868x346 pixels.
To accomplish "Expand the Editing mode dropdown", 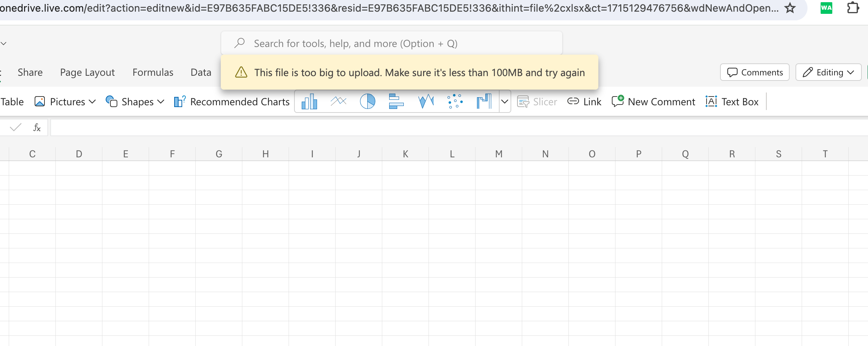I will (x=828, y=72).
